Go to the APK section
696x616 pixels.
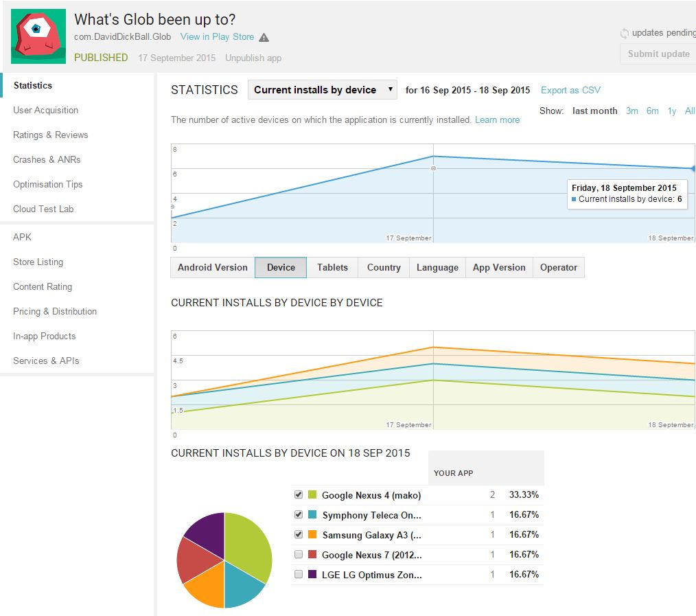pos(22,237)
